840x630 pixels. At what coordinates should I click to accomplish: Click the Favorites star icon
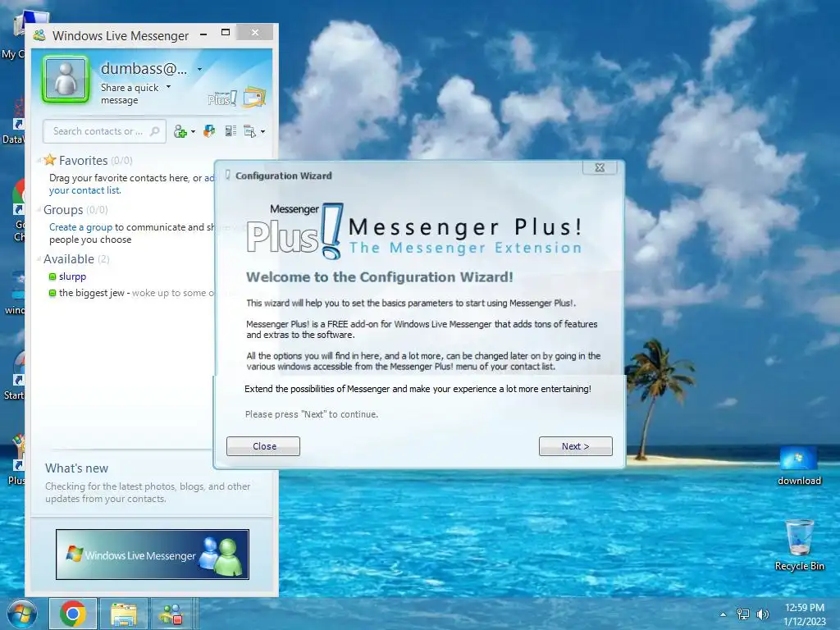(x=50, y=160)
